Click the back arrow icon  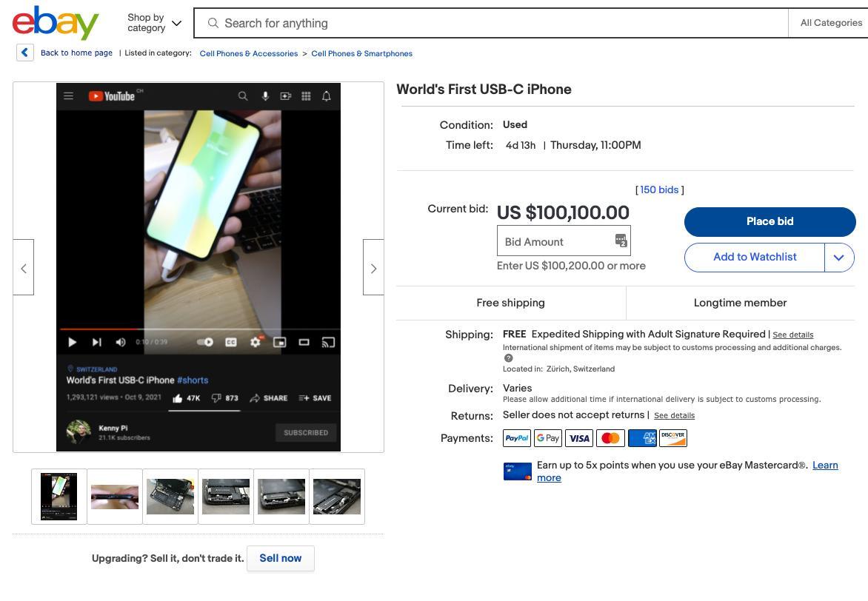pos(25,53)
